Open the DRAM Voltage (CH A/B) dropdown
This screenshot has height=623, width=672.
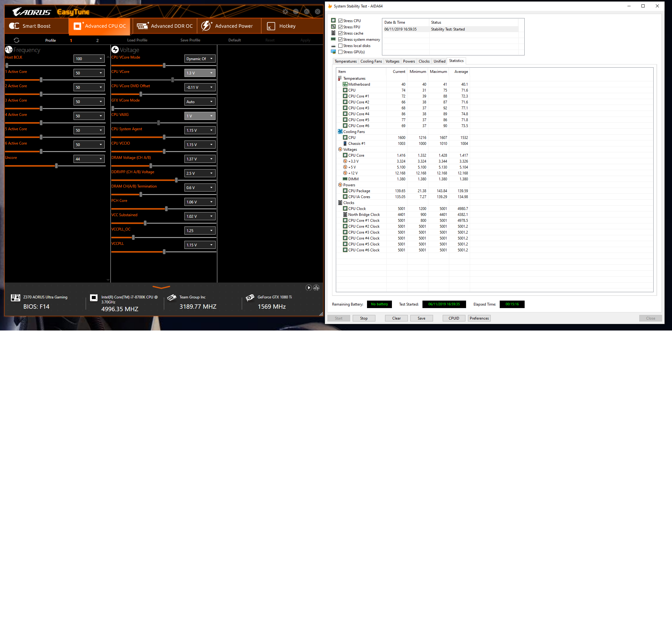tap(200, 159)
